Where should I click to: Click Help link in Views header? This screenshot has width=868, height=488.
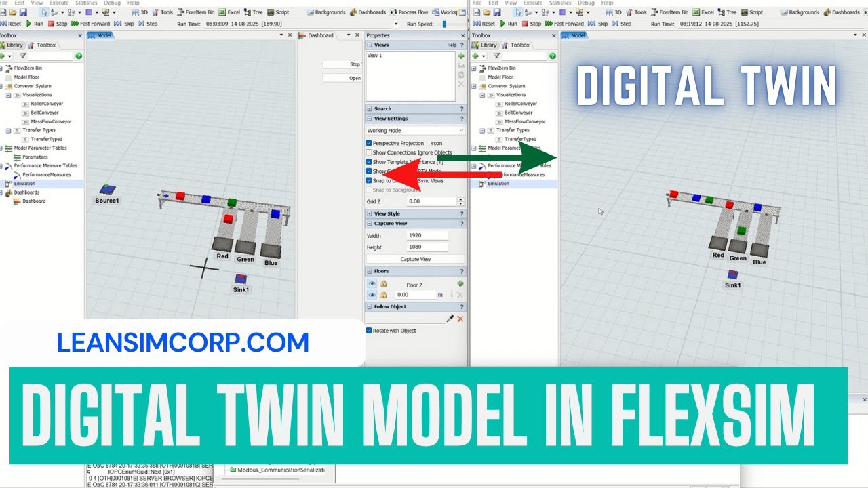click(452, 45)
